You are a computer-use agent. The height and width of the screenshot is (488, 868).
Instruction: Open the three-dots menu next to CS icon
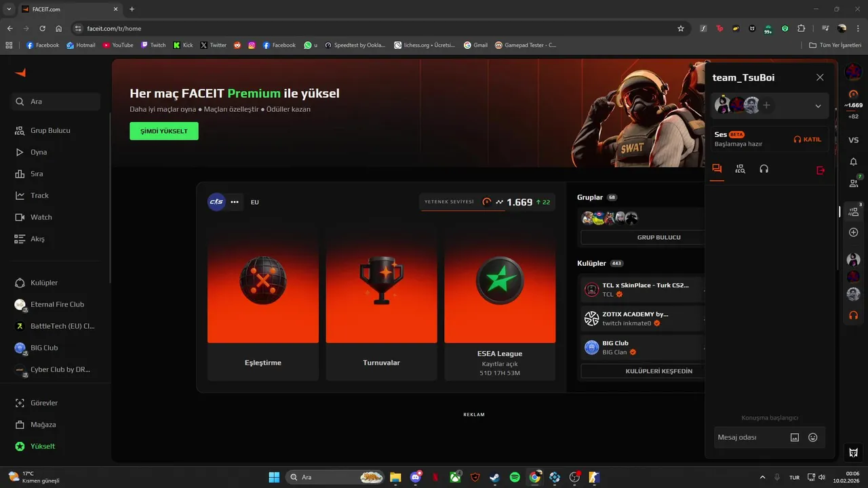tap(235, 202)
